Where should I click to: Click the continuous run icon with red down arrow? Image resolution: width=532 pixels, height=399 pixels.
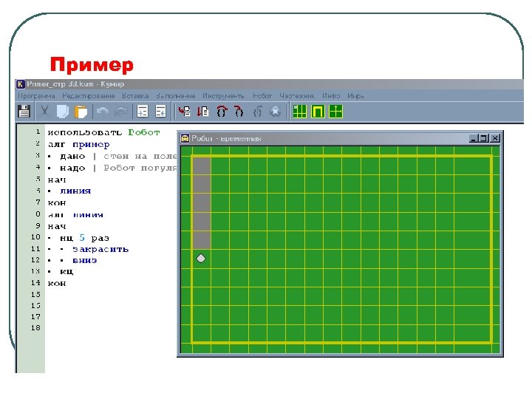tap(203, 112)
